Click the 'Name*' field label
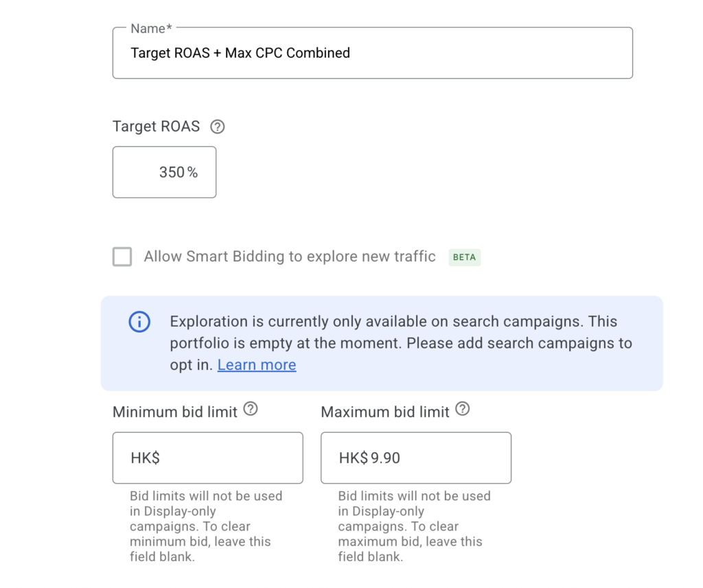The height and width of the screenshot is (588, 703). coord(152,29)
